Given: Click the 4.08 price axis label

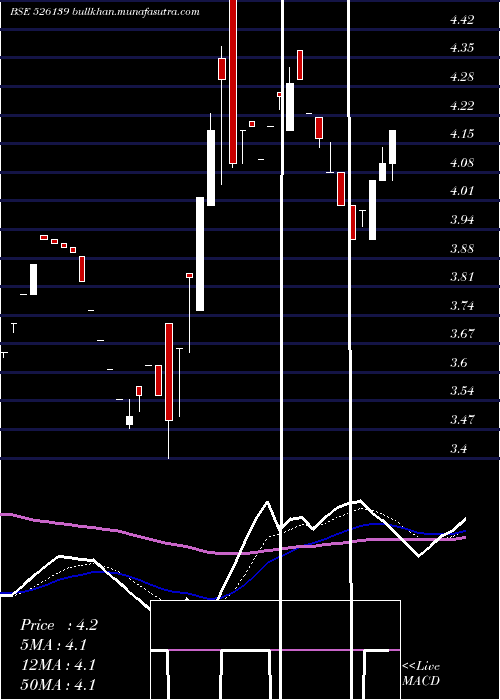Looking at the screenshot, I should (462, 162).
